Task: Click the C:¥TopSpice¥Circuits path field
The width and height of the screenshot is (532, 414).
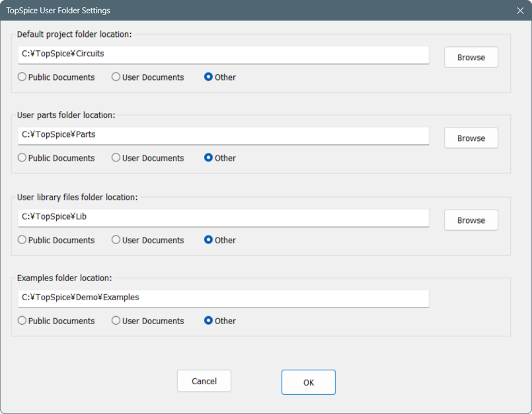Action: 223,55
